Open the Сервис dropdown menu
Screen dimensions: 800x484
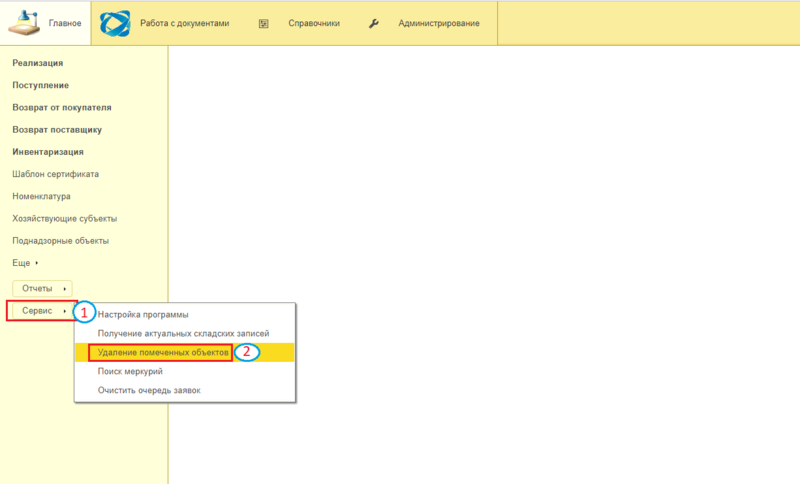click(x=45, y=312)
